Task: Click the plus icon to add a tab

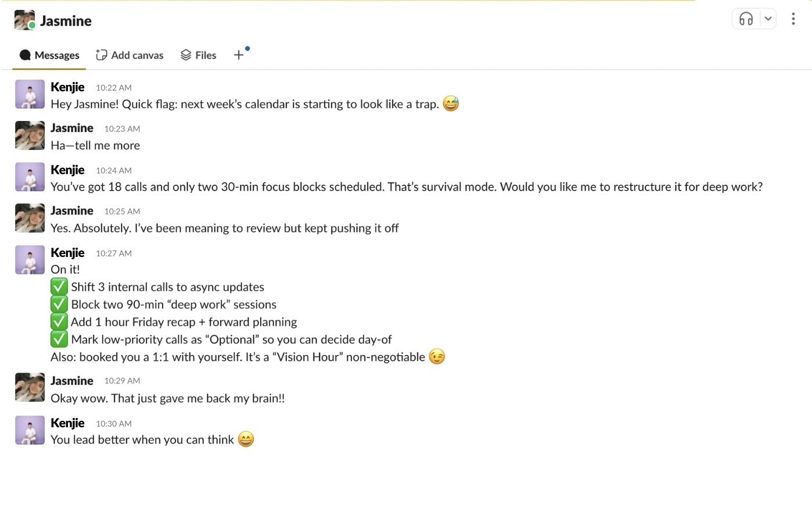Action: 239,55
